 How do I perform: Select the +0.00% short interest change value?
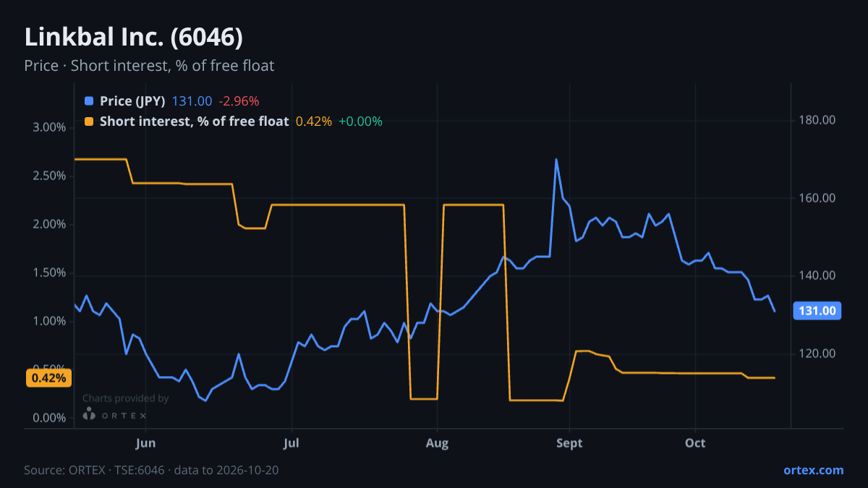pyautogui.click(x=360, y=121)
